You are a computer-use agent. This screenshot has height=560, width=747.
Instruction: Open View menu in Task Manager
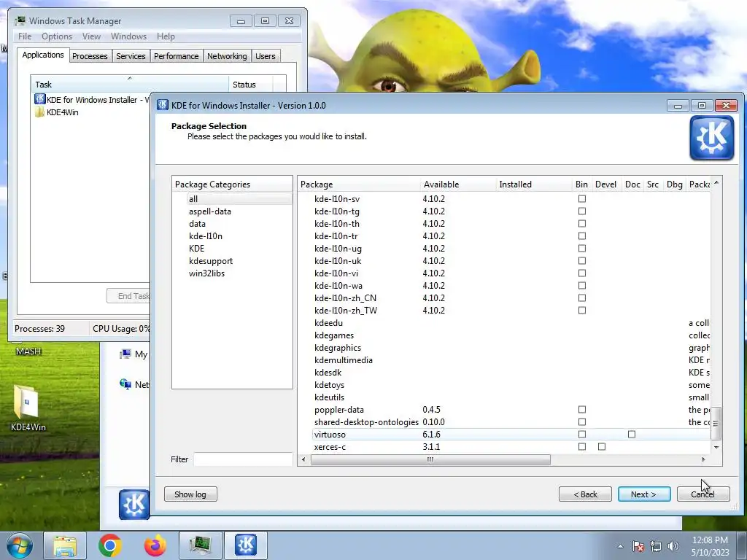point(91,36)
